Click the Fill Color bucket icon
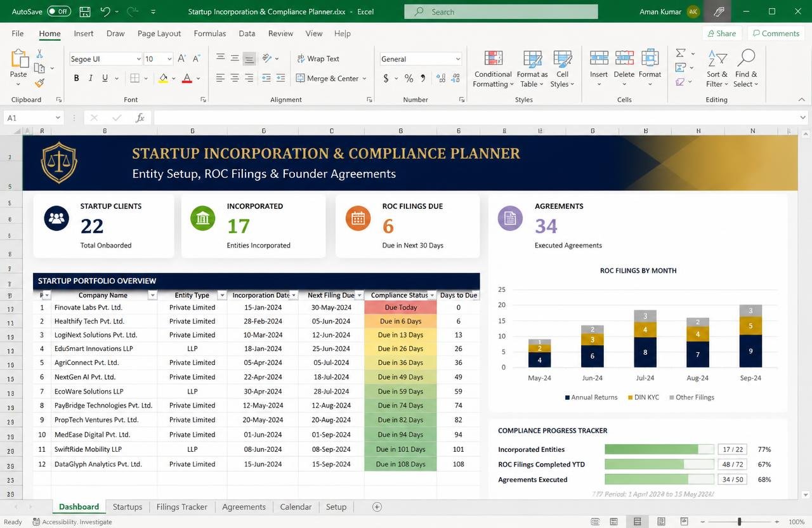This screenshot has height=528, width=812. tap(163, 78)
